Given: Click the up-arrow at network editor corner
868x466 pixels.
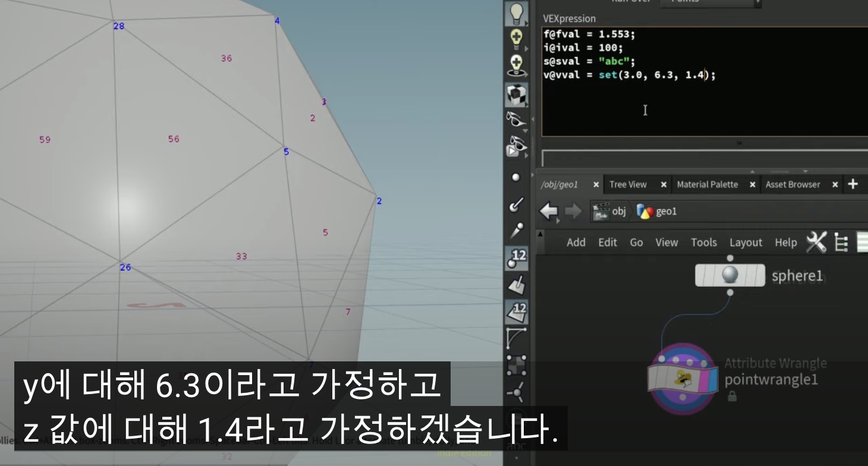Looking at the screenshot, I should coord(540,234).
